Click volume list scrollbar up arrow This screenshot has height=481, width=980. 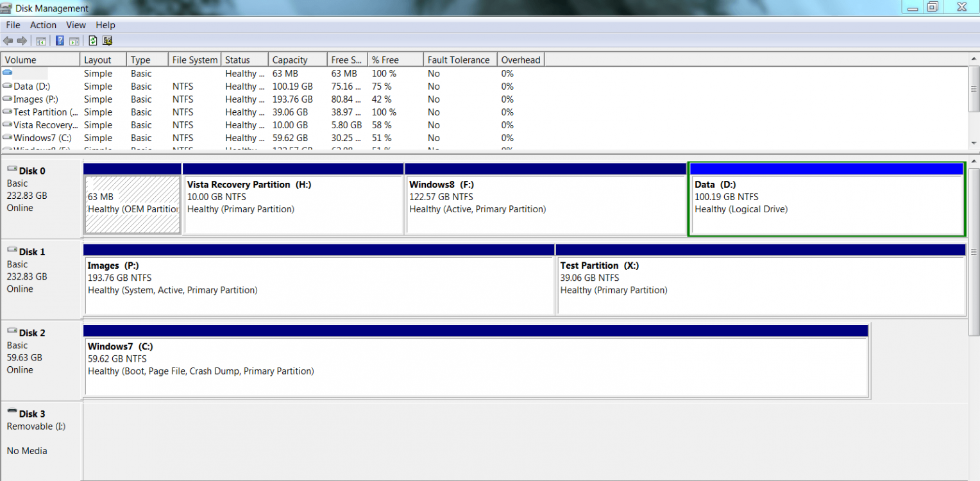974,59
